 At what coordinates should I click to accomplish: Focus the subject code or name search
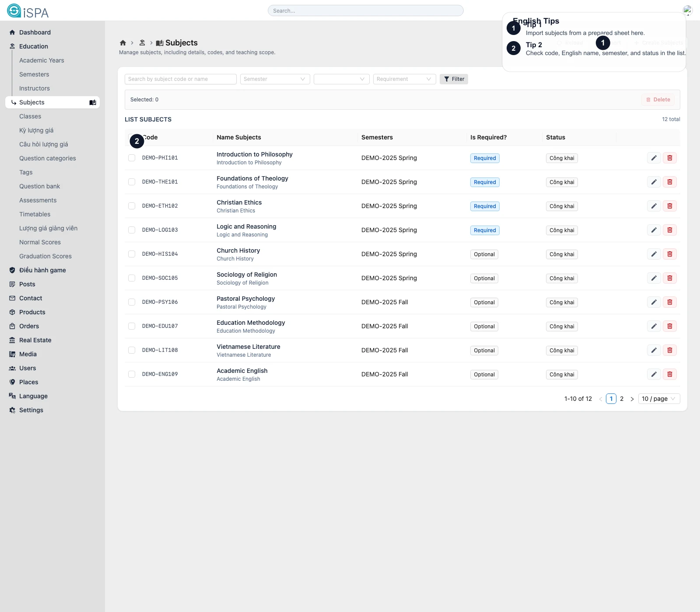coord(180,79)
